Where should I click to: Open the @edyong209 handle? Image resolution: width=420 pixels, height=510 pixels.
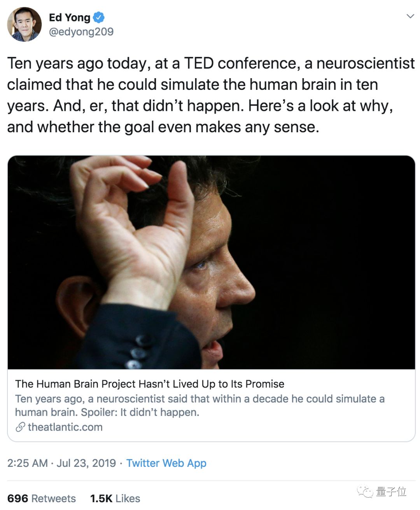tap(81, 32)
